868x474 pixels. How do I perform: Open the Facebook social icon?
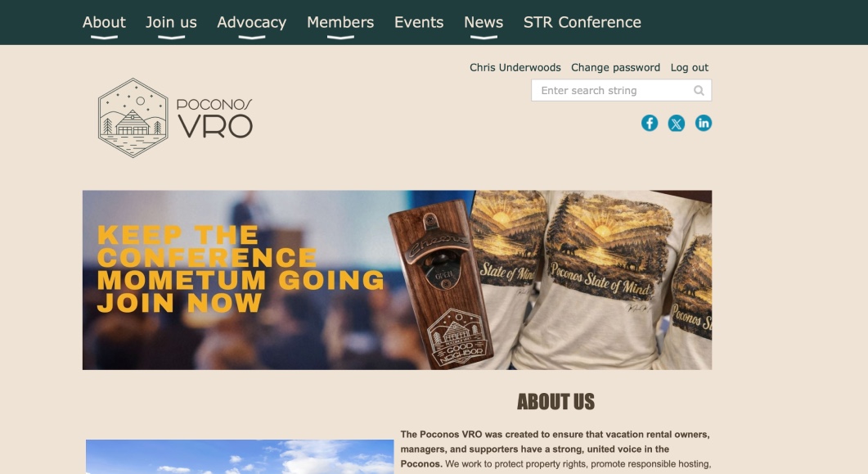[x=650, y=123]
